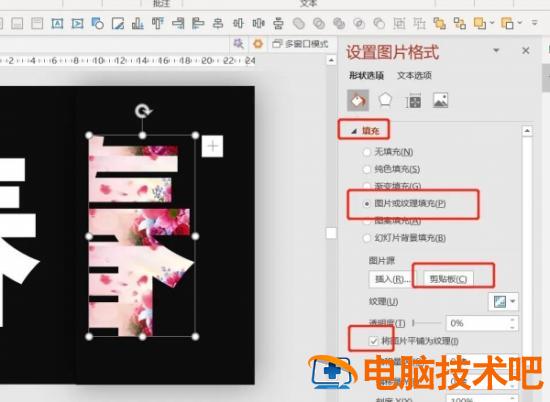Image resolution: width=550 pixels, height=402 pixels.
Task: Click the pane scrollbar up arrow
Action: 527,131
